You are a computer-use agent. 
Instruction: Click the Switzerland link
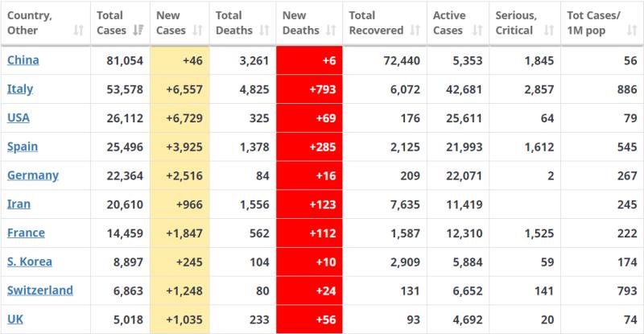click(39, 291)
